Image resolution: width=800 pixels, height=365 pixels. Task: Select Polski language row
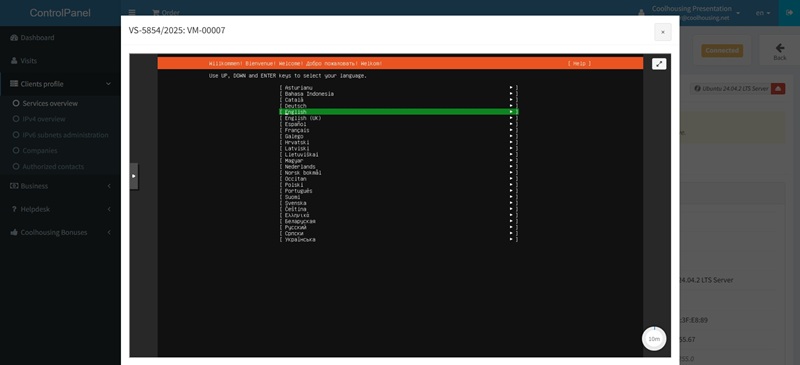tap(398, 185)
